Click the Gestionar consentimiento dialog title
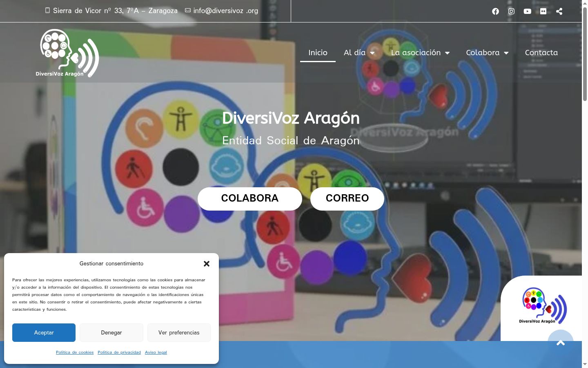The height and width of the screenshot is (368, 588). [111, 264]
